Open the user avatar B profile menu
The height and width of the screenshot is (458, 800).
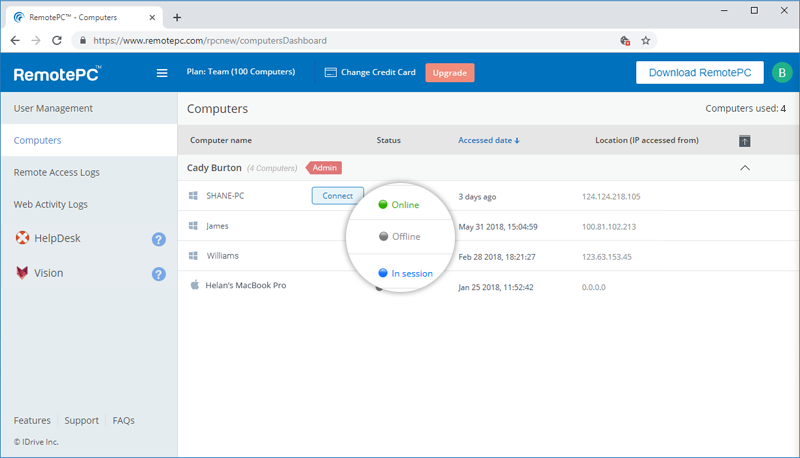tap(782, 72)
